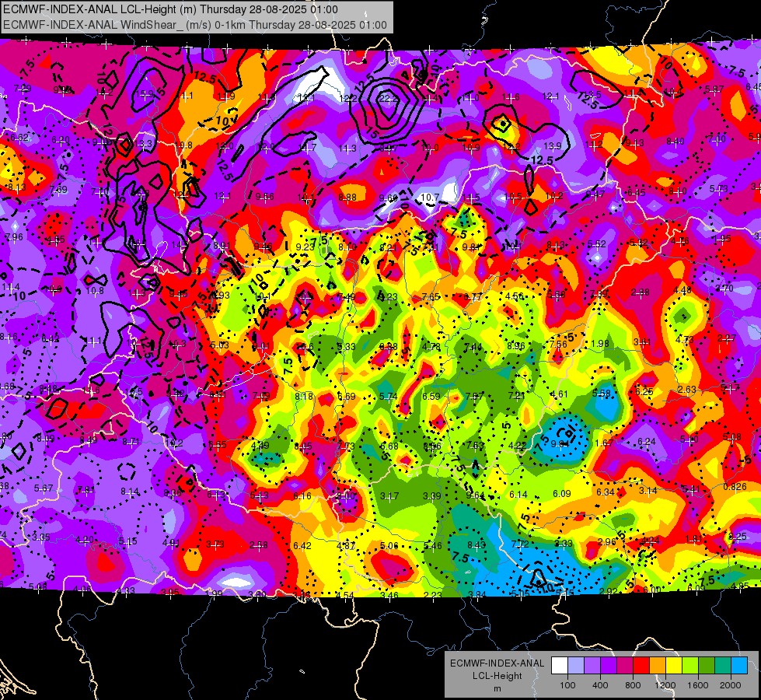Click the 3.84 grid value
This screenshot has width=761, height=700.
click(477, 594)
